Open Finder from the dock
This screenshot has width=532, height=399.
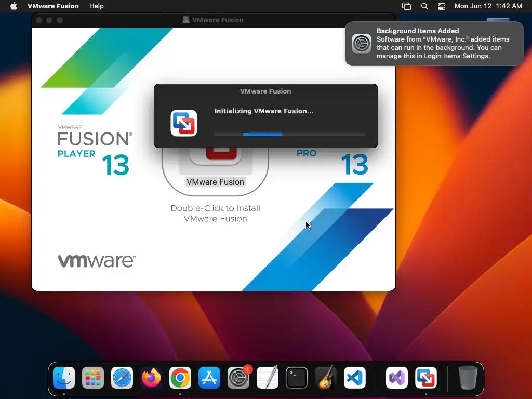pos(64,378)
